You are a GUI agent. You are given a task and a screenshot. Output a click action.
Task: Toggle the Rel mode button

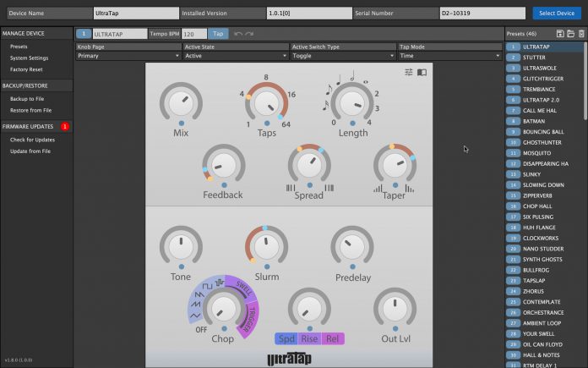[333, 338]
